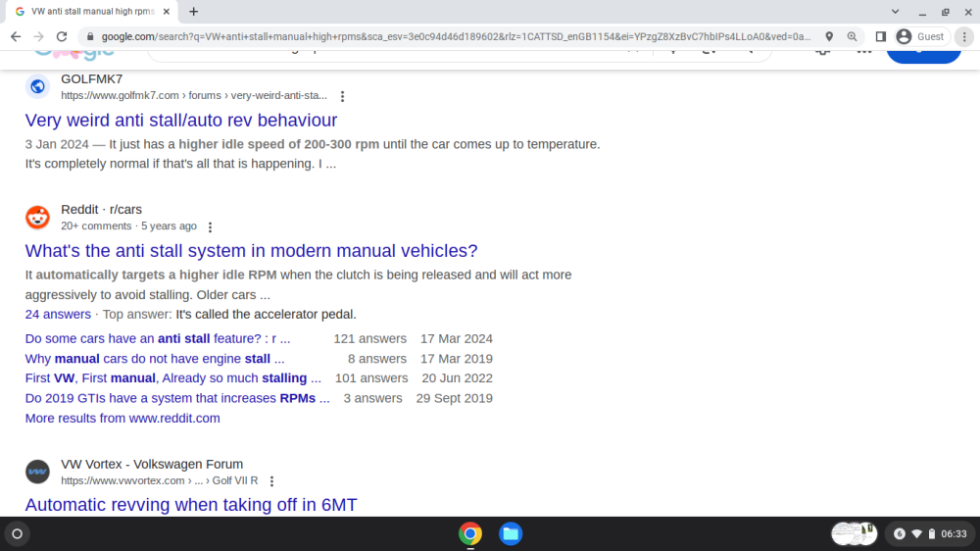Click the Reddit favicon icon
The width and height of the screenshot is (980, 551).
click(x=37, y=217)
